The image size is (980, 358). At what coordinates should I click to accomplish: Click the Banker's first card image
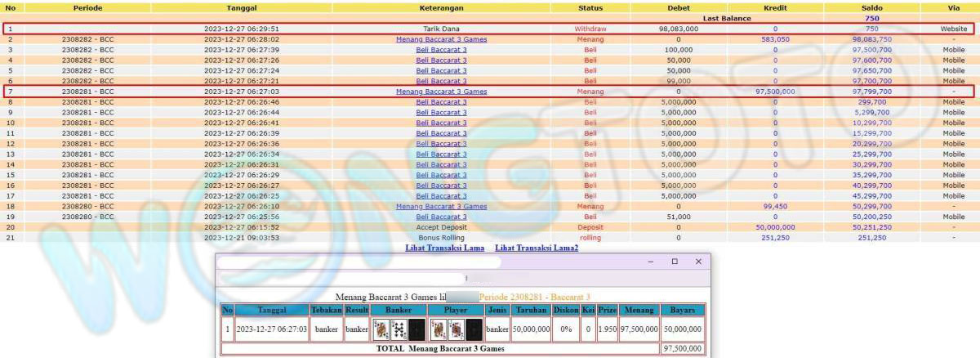(x=381, y=329)
